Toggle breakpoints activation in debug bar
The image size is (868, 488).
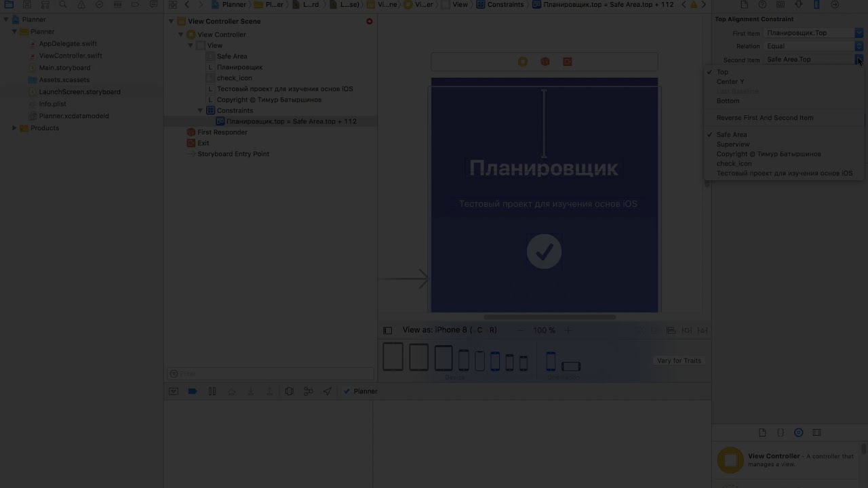coord(193,391)
